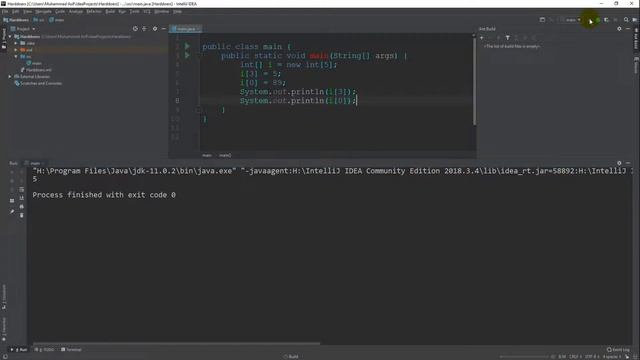Select the main tab in Run panel

pos(35,163)
